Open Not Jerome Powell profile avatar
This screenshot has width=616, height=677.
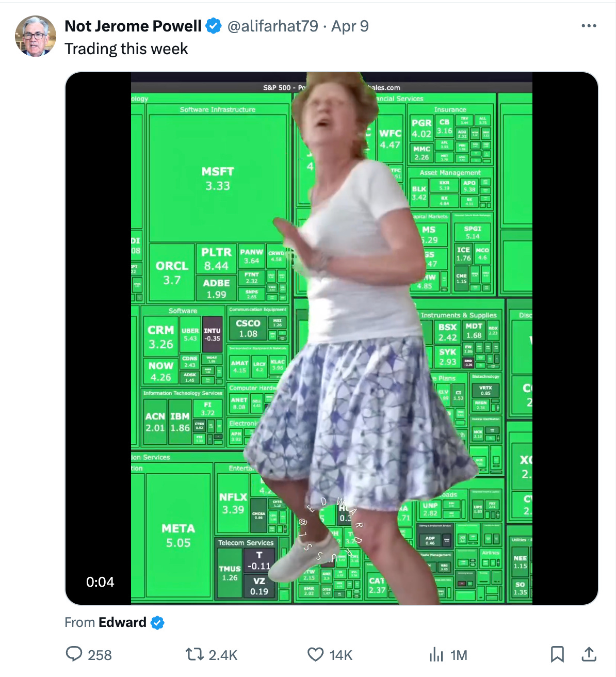(x=36, y=36)
